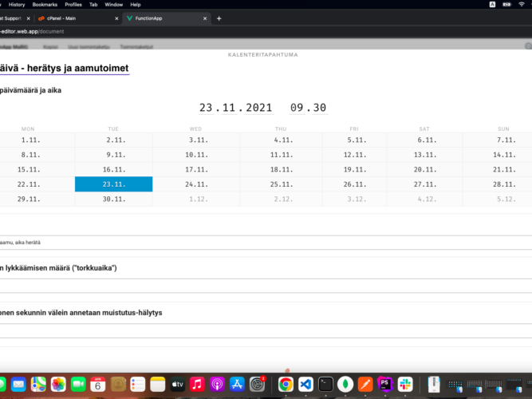Choose 1.12. in the last calendar row
The height and width of the screenshot is (399, 532).
pos(195,199)
